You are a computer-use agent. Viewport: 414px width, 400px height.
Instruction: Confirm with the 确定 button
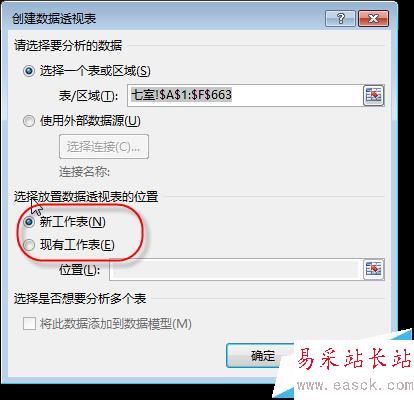[x=262, y=356]
